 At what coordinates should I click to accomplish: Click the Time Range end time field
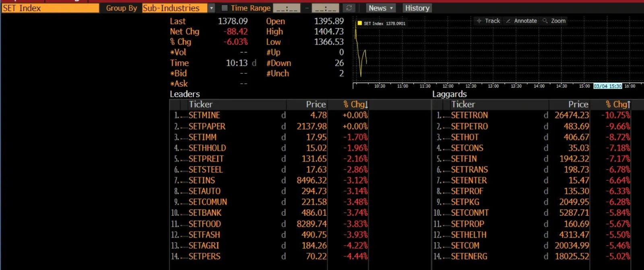325,8
